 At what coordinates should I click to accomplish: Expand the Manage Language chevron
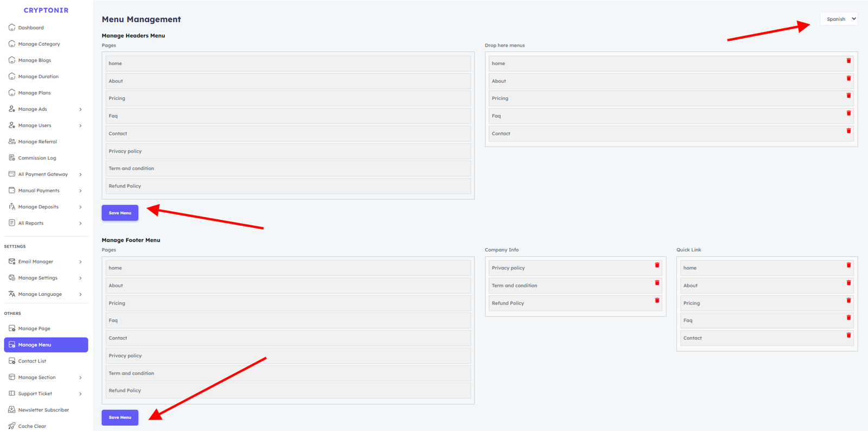click(x=80, y=295)
